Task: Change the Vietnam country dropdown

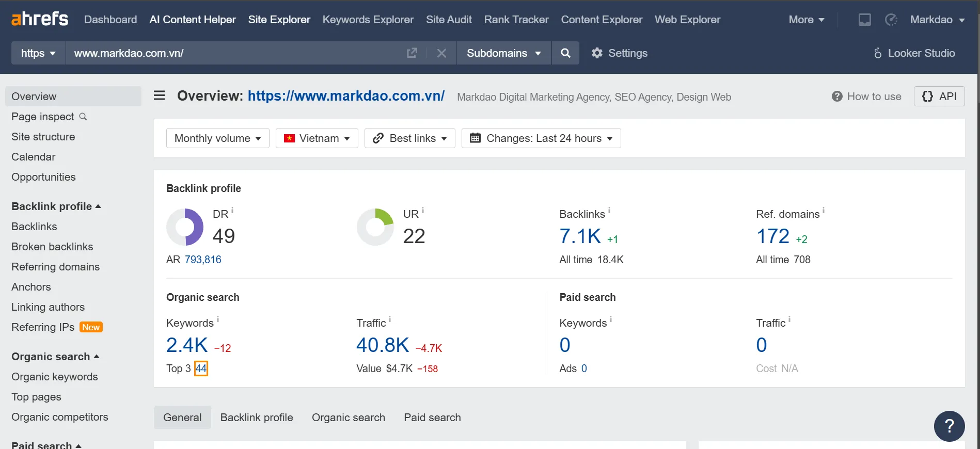Action: click(x=317, y=138)
